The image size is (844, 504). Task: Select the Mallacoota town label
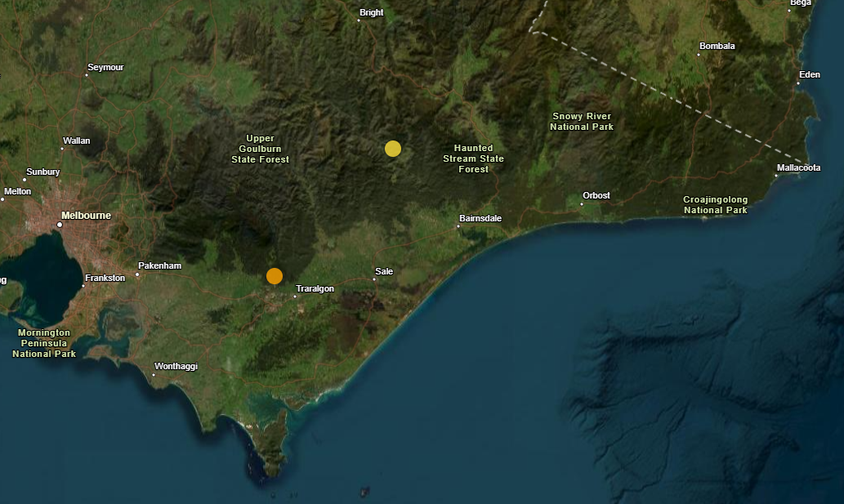798,167
